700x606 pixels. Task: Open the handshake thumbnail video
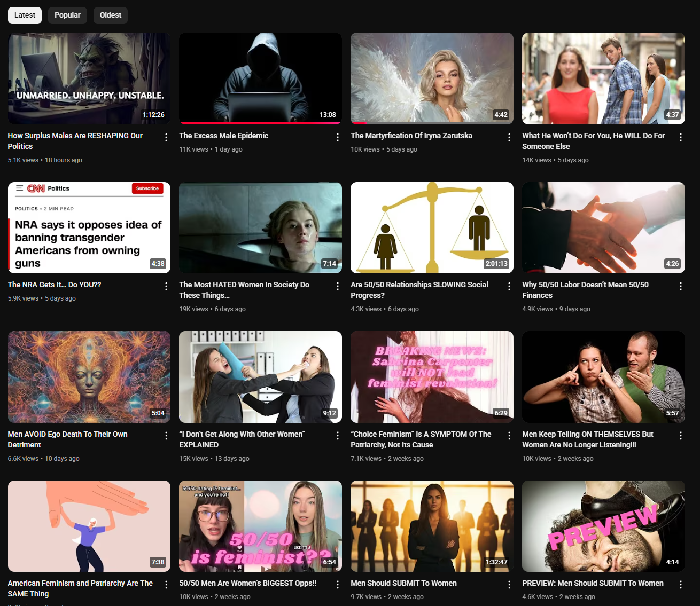tap(603, 227)
